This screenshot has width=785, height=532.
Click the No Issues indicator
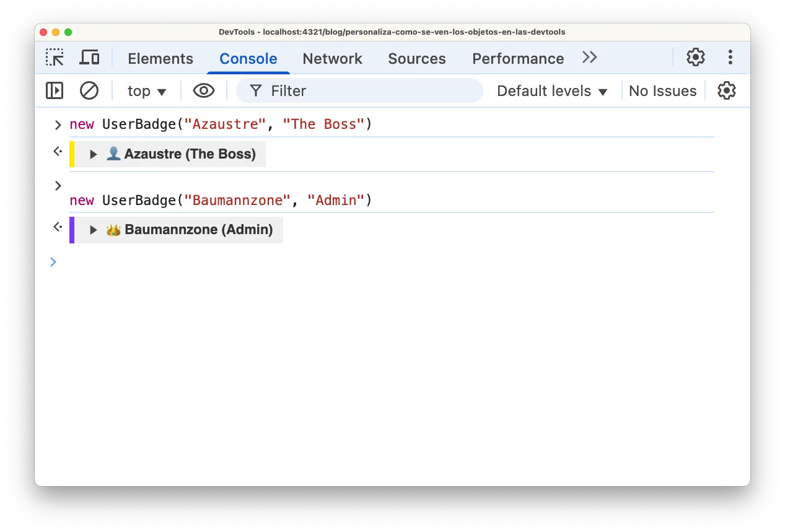click(x=662, y=91)
